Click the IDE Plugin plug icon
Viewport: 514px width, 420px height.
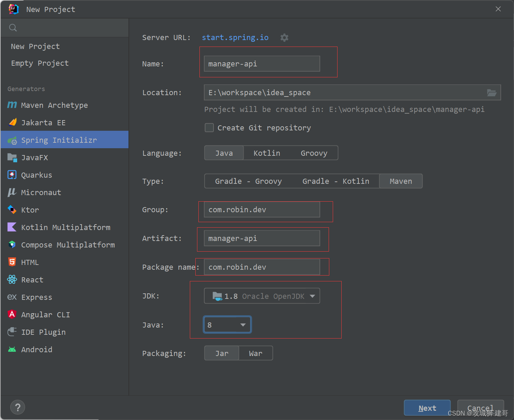[x=12, y=332]
